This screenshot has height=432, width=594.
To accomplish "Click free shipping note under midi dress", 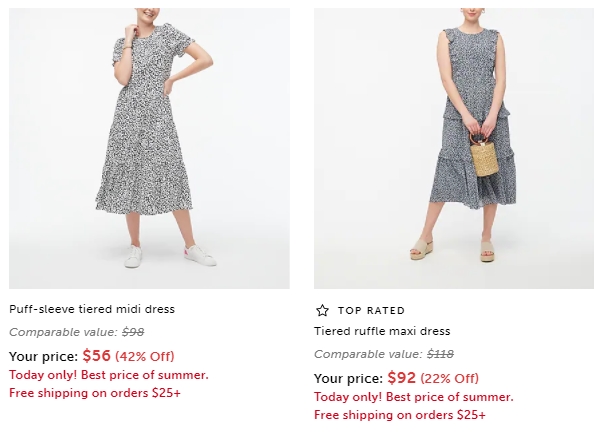I will 95,393.
